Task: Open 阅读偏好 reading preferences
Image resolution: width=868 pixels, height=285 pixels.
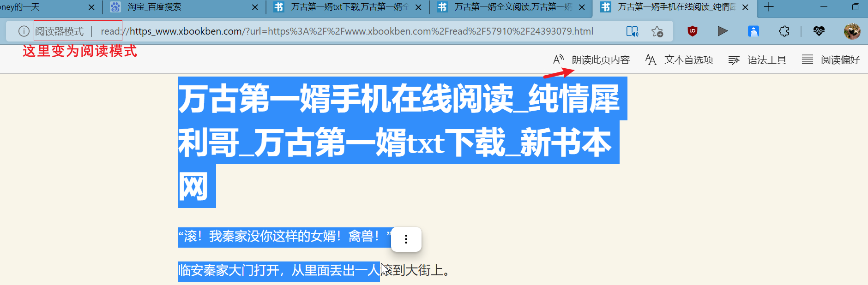Action: 831,60
